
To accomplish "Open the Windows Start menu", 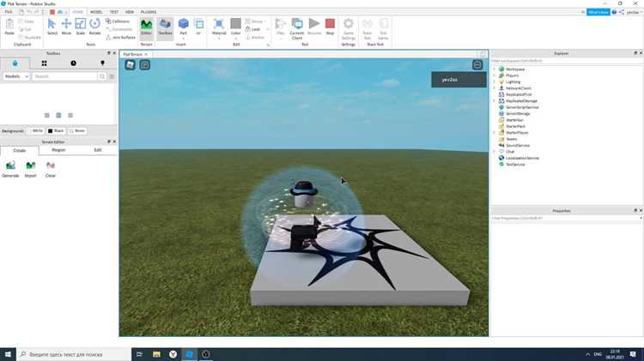I will (x=8, y=354).
